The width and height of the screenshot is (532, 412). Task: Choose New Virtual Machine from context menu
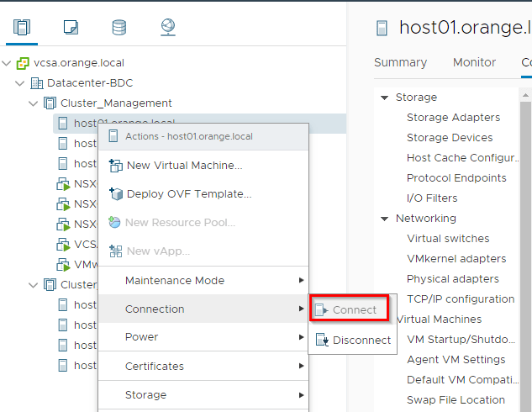click(184, 166)
